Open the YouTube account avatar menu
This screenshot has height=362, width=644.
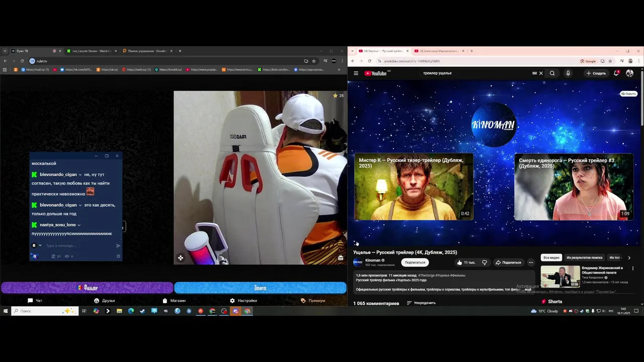[629, 73]
